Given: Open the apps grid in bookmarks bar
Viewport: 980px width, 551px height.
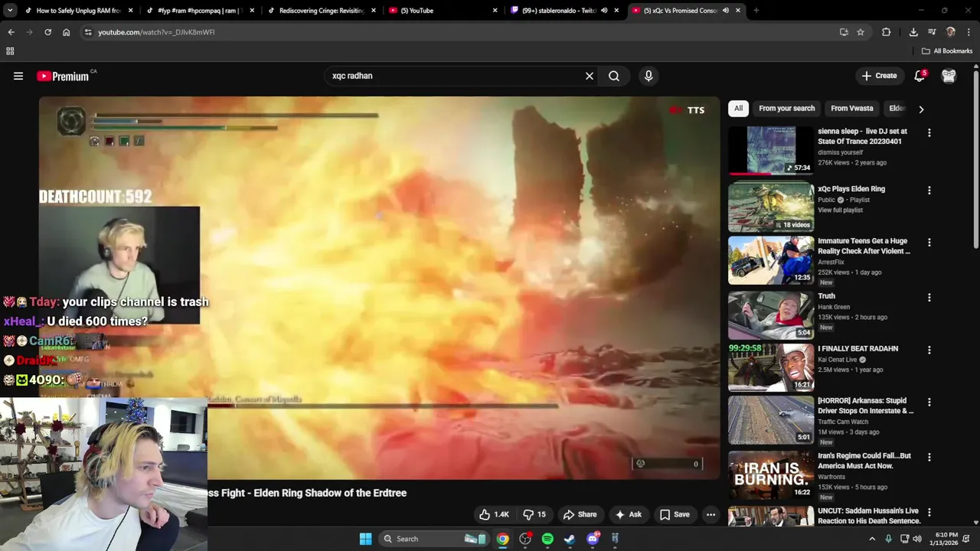Looking at the screenshot, I should [10, 51].
